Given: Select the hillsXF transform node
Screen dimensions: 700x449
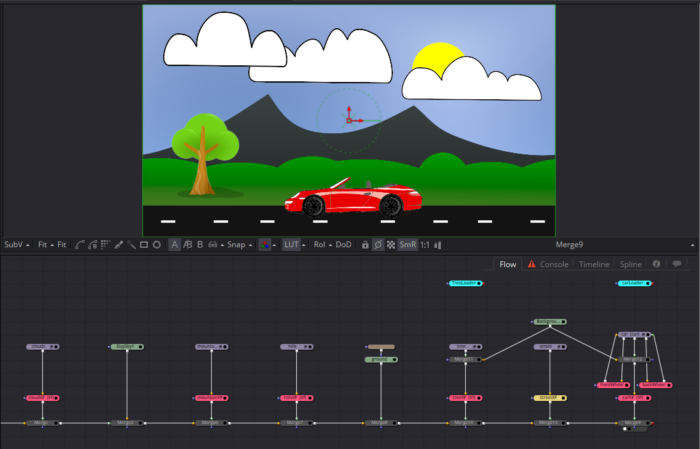Looking at the screenshot, I should 296,398.
